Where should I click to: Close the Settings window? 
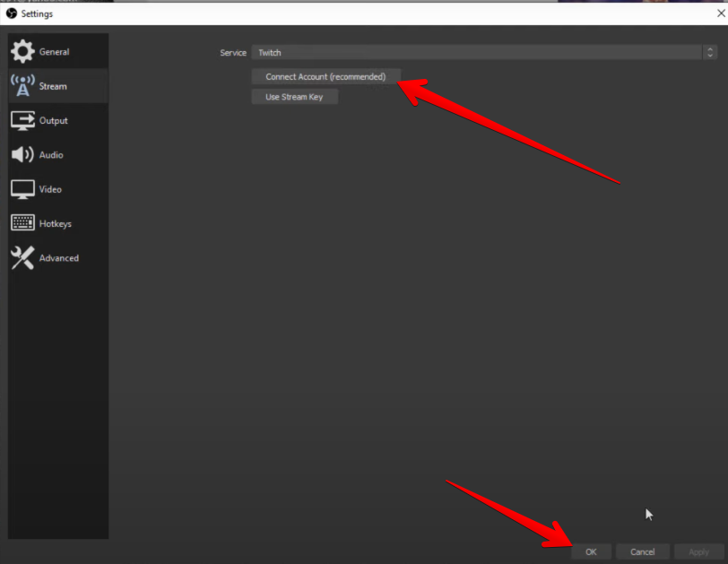click(721, 13)
